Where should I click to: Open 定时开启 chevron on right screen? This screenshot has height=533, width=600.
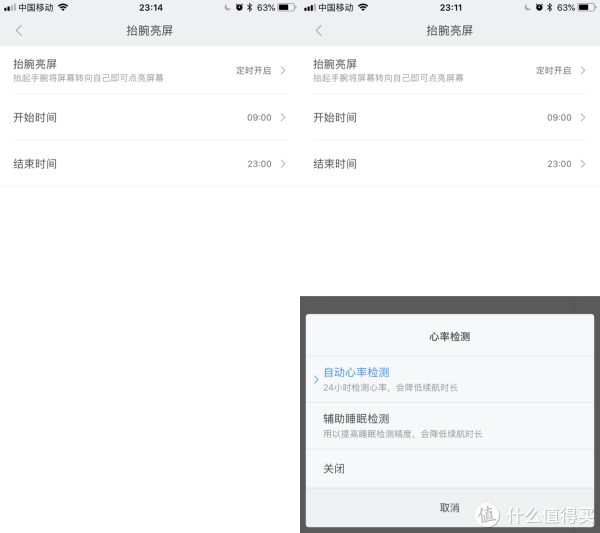(x=583, y=70)
